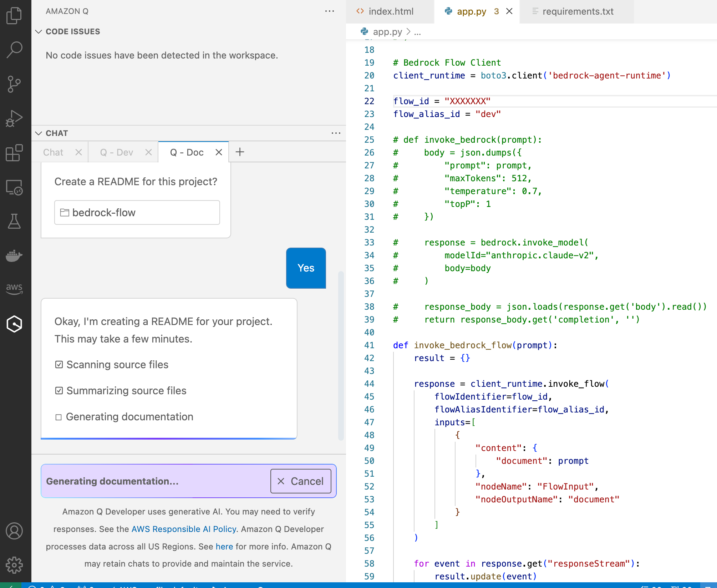Follow the 'here' link for more info
This screenshot has width=717, height=588.
coord(224,546)
